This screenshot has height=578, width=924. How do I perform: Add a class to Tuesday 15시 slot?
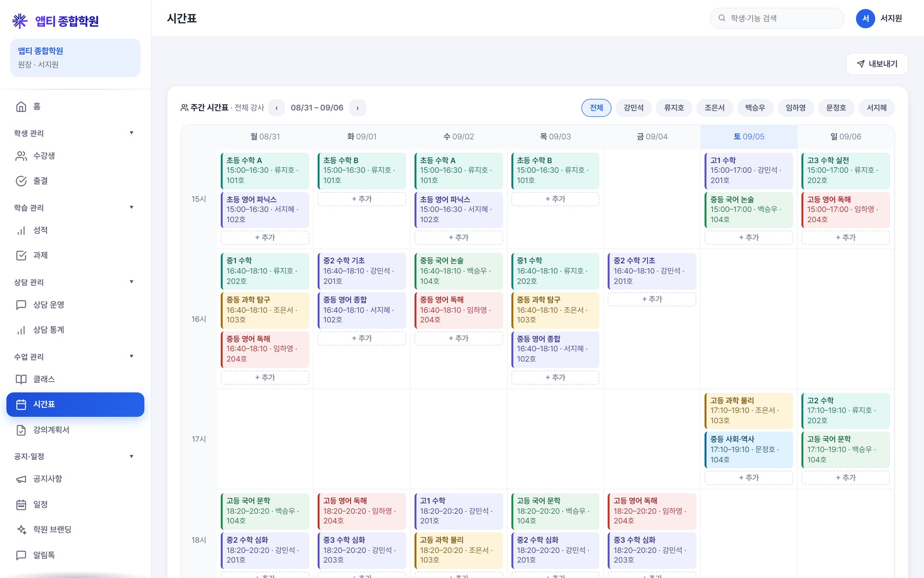coord(362,199)
